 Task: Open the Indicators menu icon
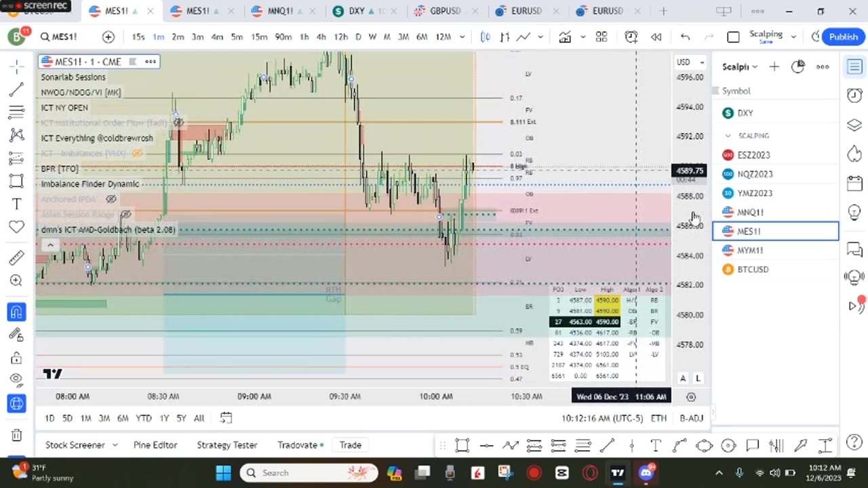pyautogui.click(x=565, y=37)
